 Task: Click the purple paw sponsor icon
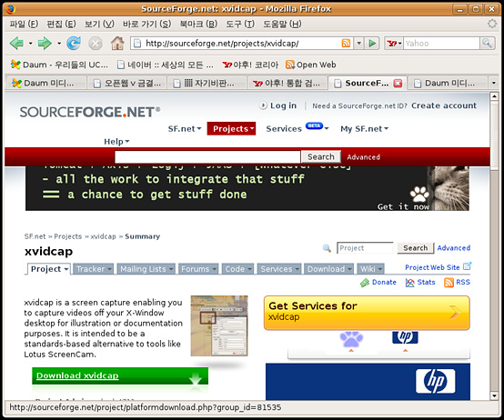[x=351, y=339]
